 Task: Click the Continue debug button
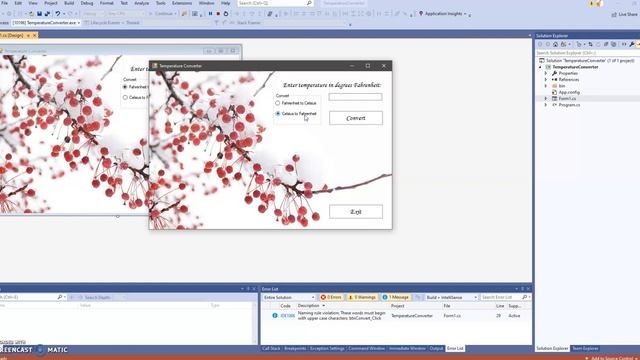point(162,13)
